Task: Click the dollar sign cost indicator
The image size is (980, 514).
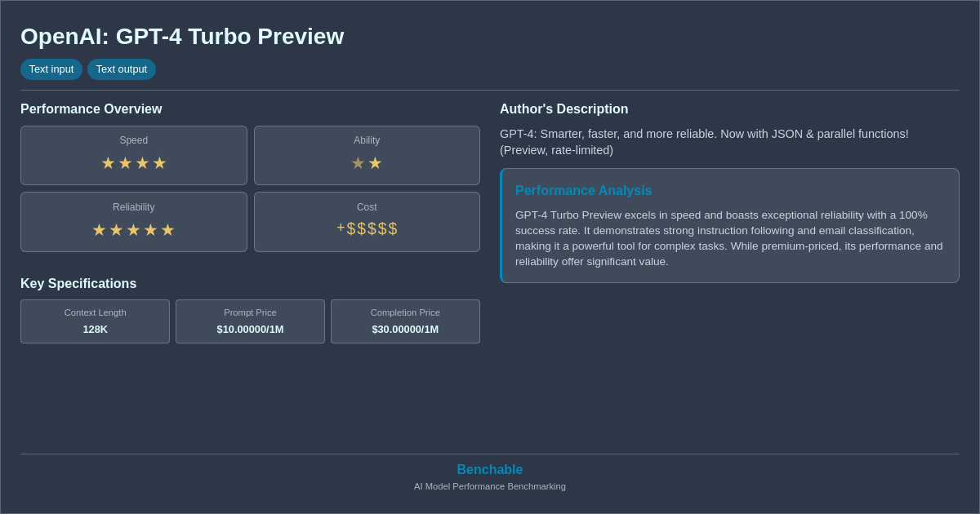Action: click(x=372, y=228)
